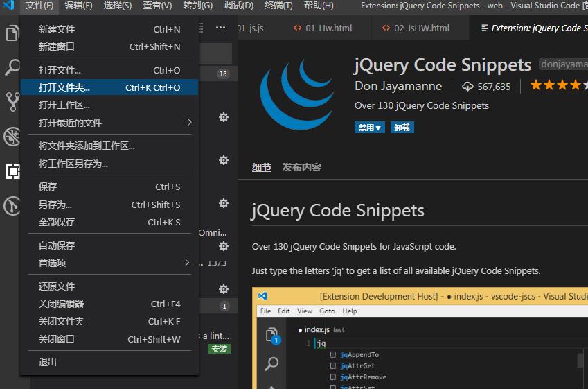Click the 567,635 download count
The height and width of the screenshot is (389, 588).
click(494, 87)
